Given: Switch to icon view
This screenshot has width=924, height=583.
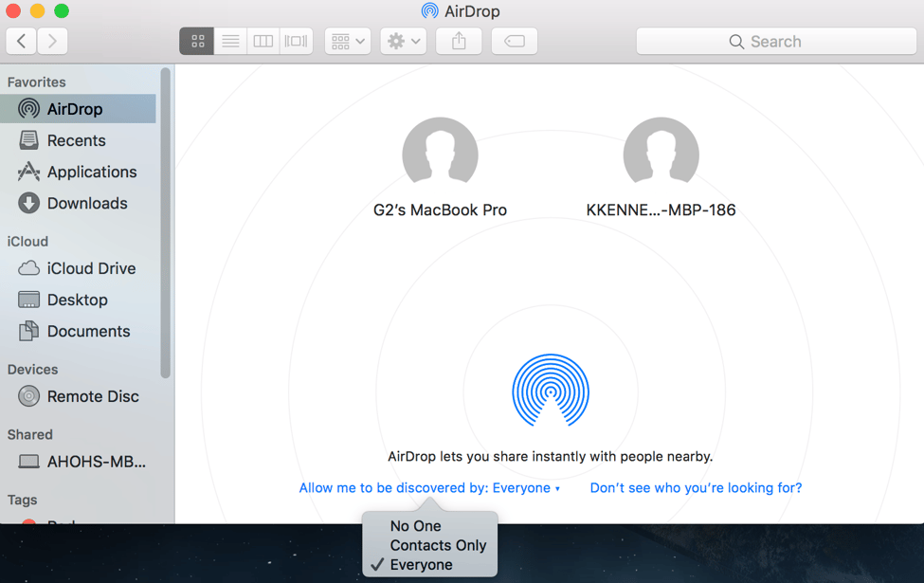Looking at the screenshot, I should [x=197, y=42].
